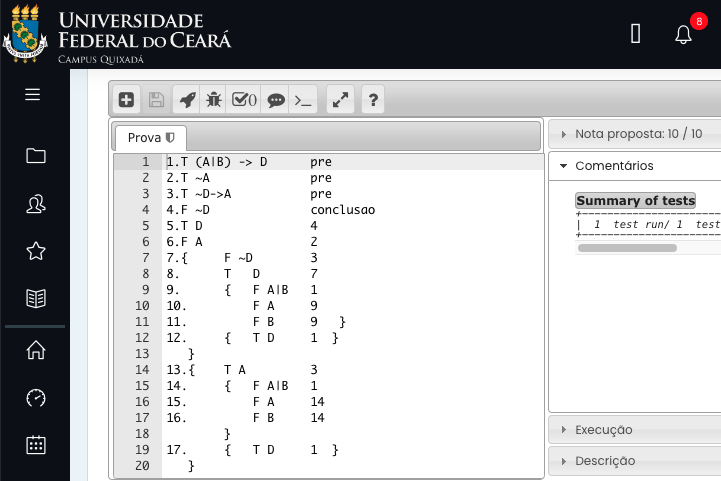This screenshot has height=481, width=721.
Task: Open dashboard gauge icon in sidebar
Action: tap(36, 398)
